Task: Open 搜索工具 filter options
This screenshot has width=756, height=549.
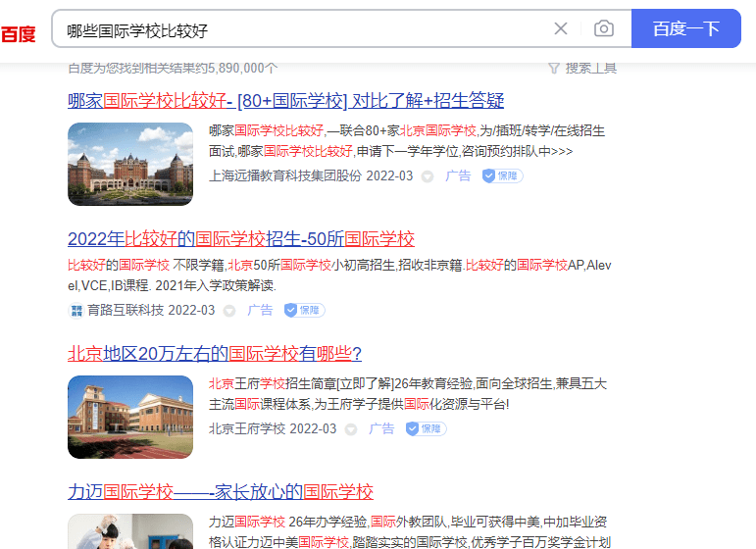Action: 590,68
